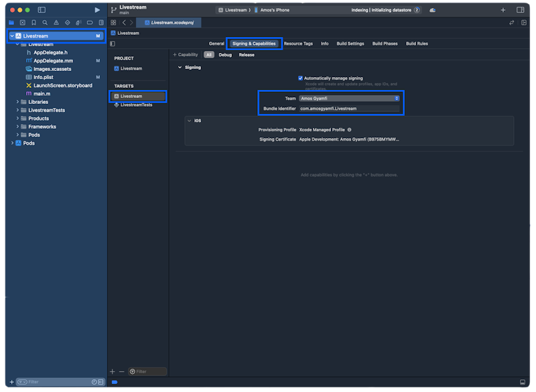536x392 pixels.
Task: Expand the Pods project in navigator
Action: [11, 143]
